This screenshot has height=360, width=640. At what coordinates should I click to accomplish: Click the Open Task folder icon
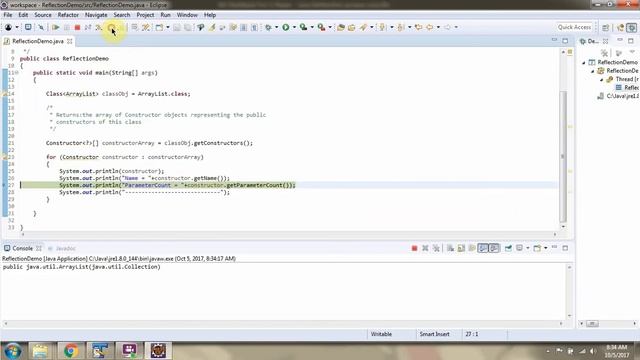351,27
